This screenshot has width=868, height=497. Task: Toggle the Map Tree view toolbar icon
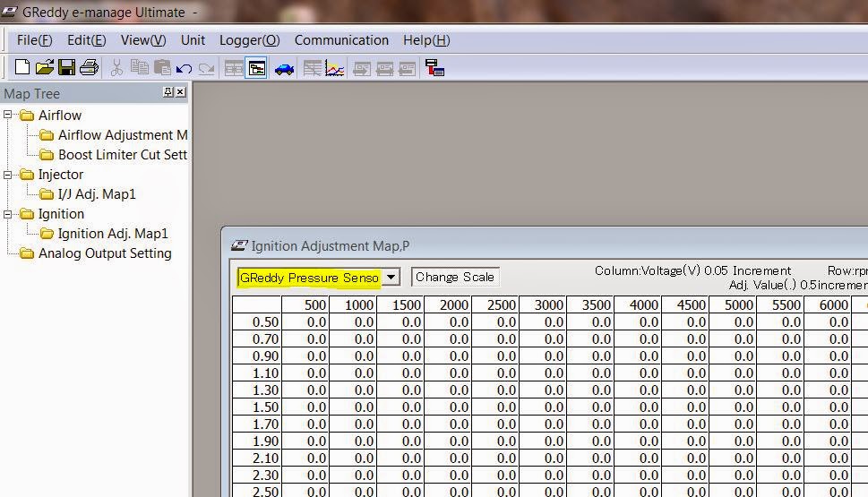[256, 68]
